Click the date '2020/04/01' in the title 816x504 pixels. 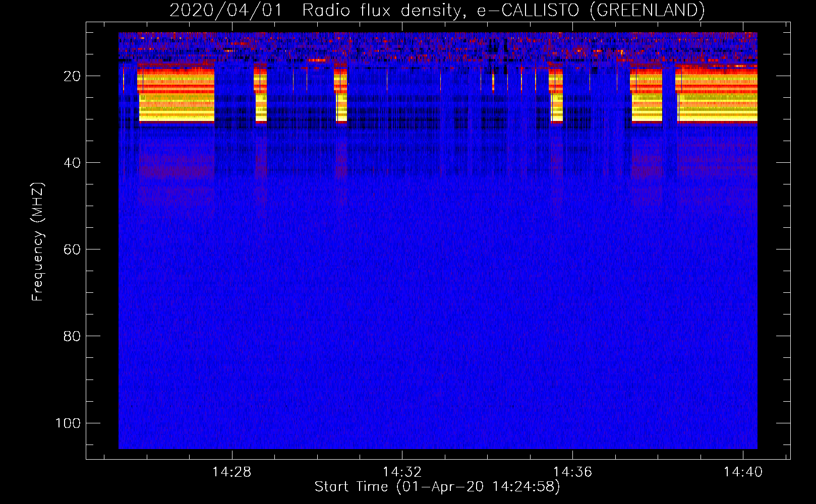click(x=226, y=11)
